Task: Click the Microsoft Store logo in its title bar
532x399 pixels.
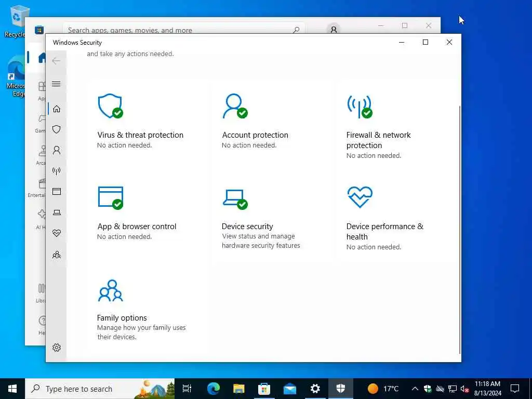Action: coord(39,30)
